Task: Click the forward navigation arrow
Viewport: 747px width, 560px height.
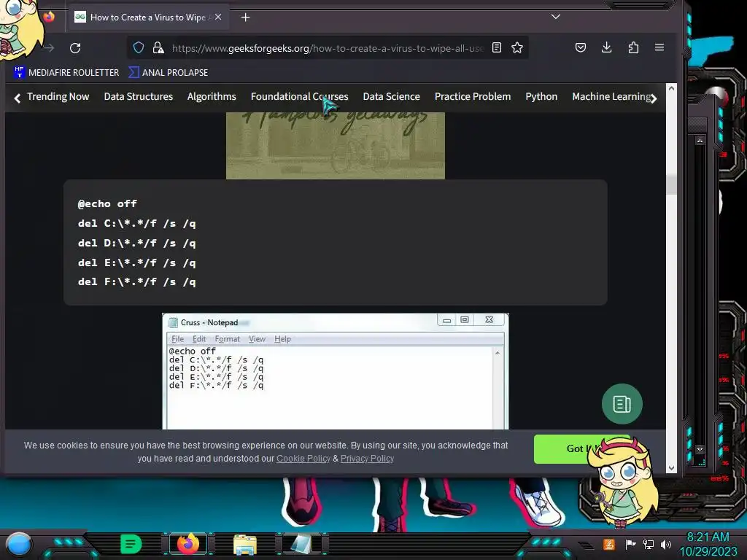Action: click(x=49, y=47)
